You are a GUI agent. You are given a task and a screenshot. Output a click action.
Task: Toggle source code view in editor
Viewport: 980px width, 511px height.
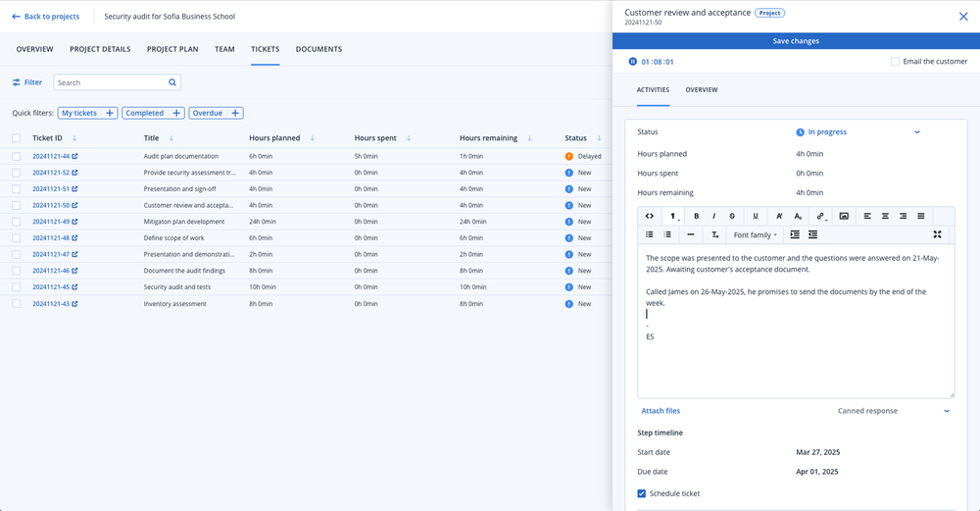point(650,216)
